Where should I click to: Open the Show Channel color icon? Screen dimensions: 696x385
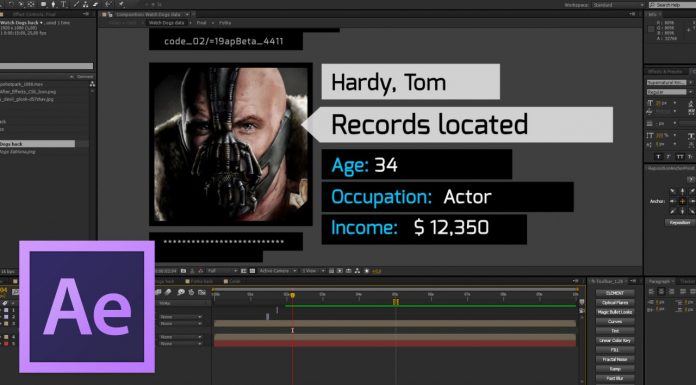pos(201,271)
